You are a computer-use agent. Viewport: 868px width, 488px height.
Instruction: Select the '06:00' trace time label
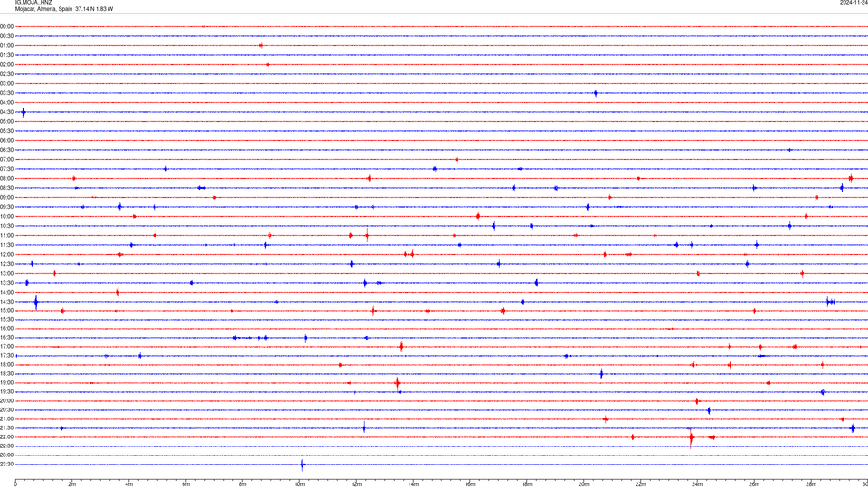6,141
